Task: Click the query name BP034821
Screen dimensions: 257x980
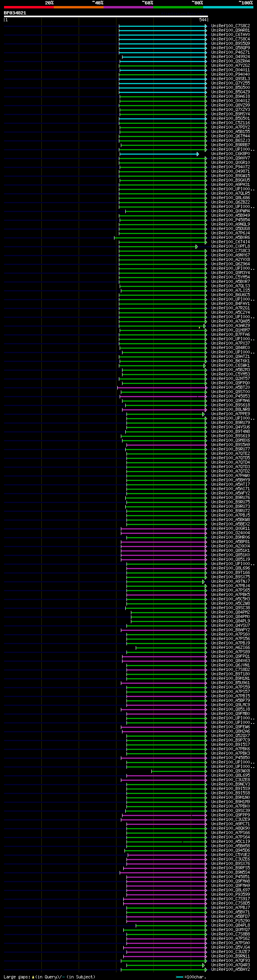Action: tap(15, 13)
